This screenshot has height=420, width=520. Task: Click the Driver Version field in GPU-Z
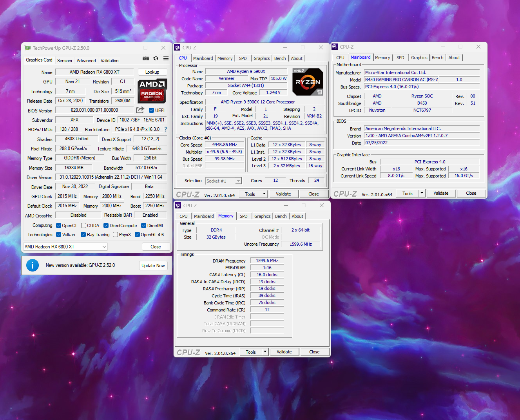click(x=111, y=177)
